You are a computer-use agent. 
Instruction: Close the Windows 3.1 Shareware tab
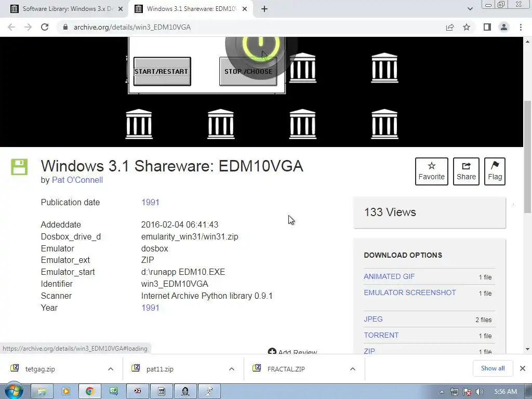coord(245,9)
